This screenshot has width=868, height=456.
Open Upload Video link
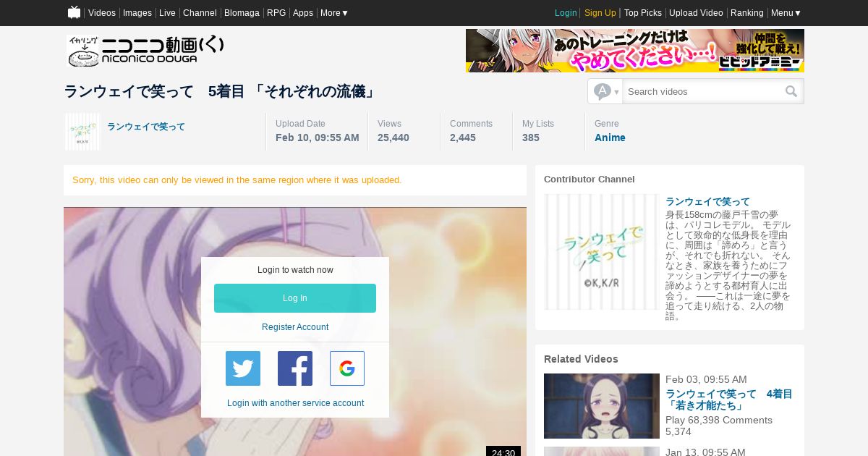click(x=696, y=13)
